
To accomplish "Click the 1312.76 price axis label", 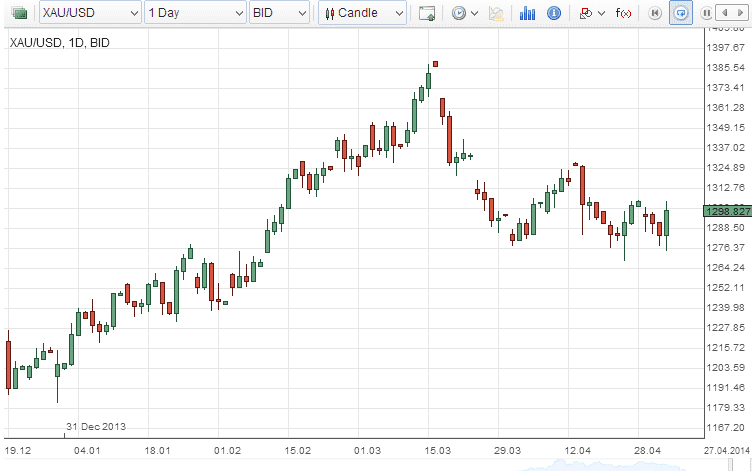I will coord(726,187).
